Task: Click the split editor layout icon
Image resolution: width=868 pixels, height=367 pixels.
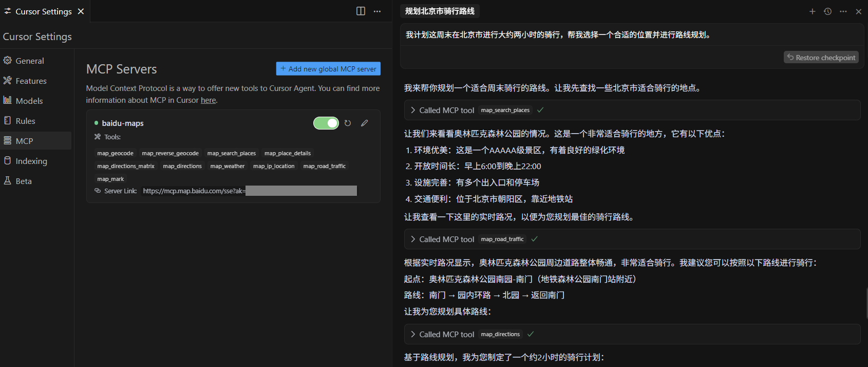Action: pos(361,11)
